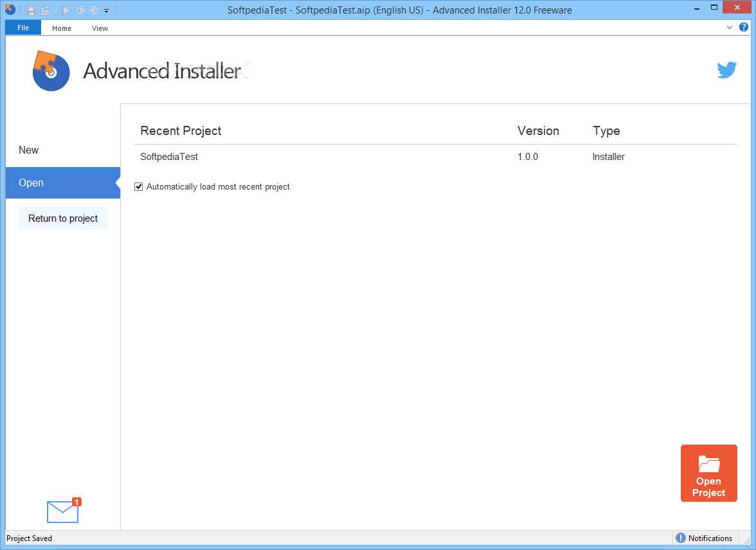Toggle Automatically load most recent project checkbox
The height and width of the screenshot is (550, 756).
[x=138, y=186]
